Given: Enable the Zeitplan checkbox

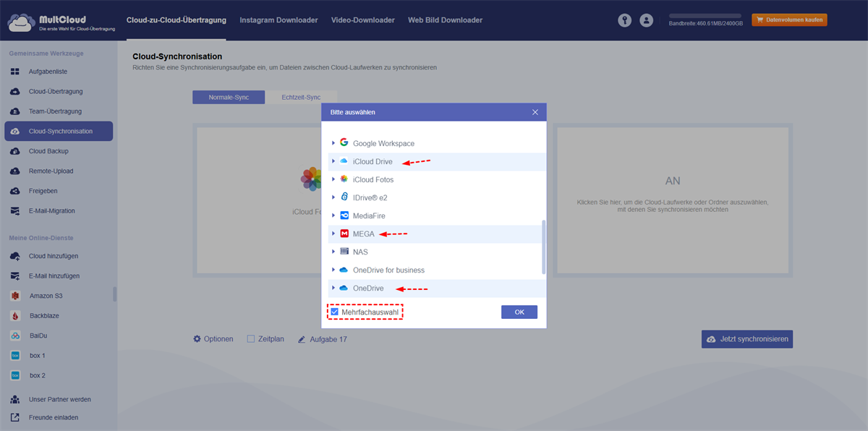Looking at the screenshot, I should click(251, 338).
